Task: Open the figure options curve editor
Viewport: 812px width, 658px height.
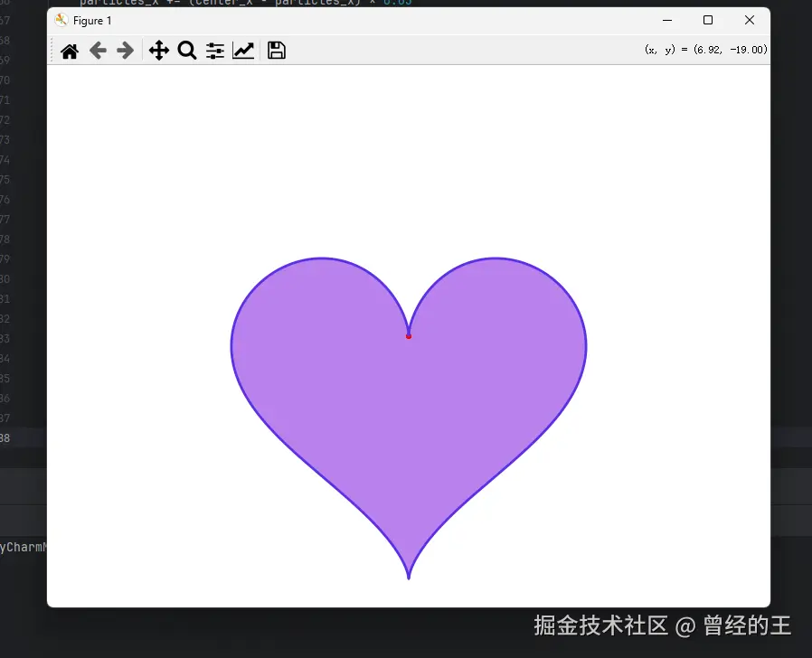Action: pos(244,51)
